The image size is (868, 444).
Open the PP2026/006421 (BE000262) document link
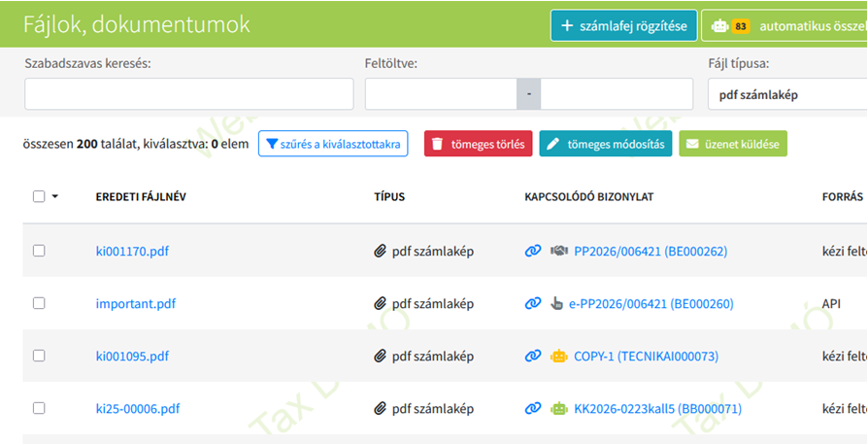tap(651, 252)
